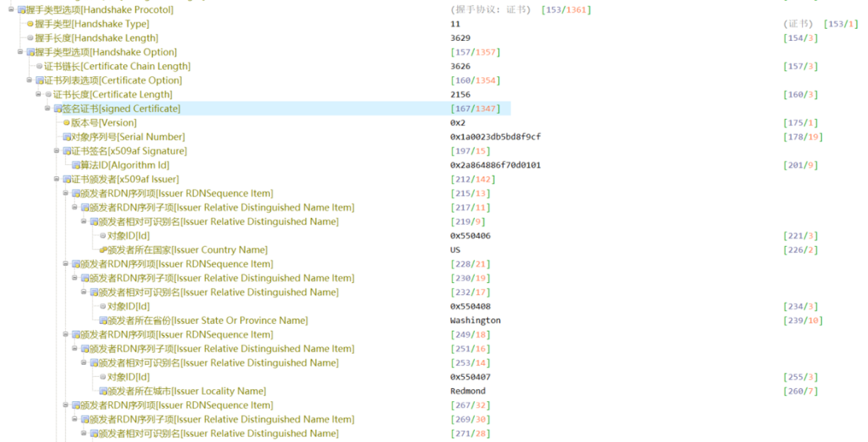868x442 pixels.
Task: Click the country value US
Action: (455, 250)
